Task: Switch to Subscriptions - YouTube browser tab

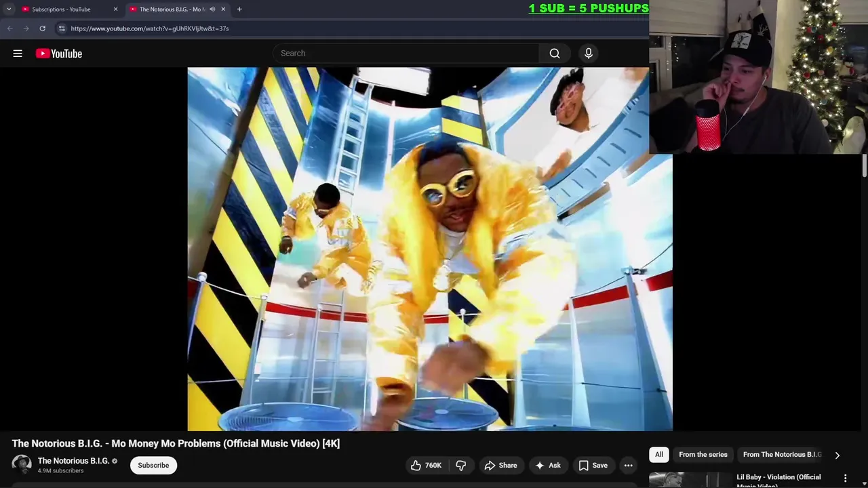Action: pyautogui.click(x=62, y=9)
